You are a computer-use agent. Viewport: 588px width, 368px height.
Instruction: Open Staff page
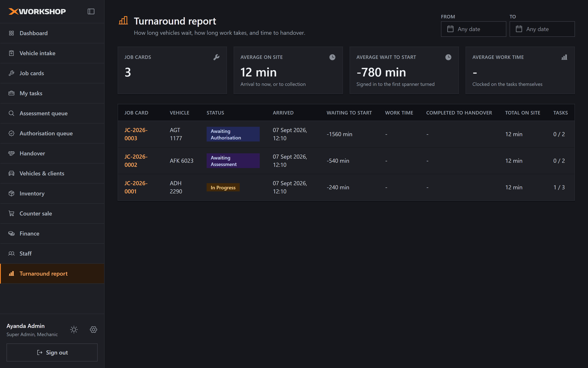[52, 254]
